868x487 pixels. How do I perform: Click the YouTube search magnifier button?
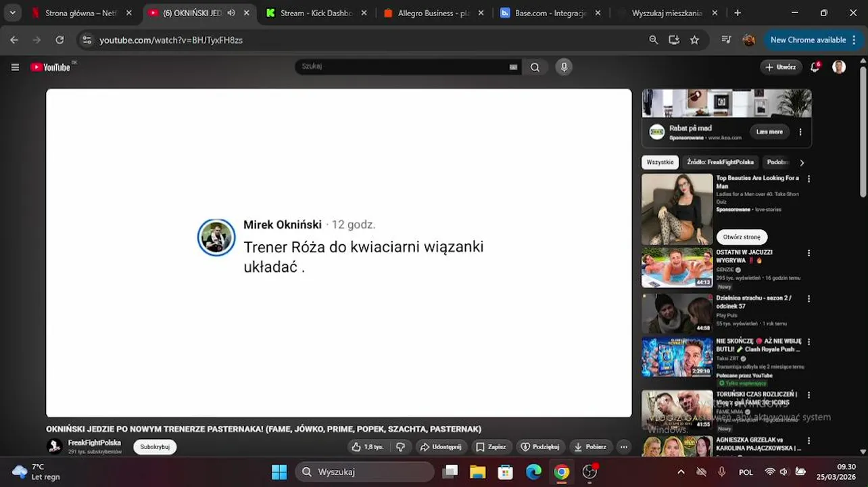535,67
